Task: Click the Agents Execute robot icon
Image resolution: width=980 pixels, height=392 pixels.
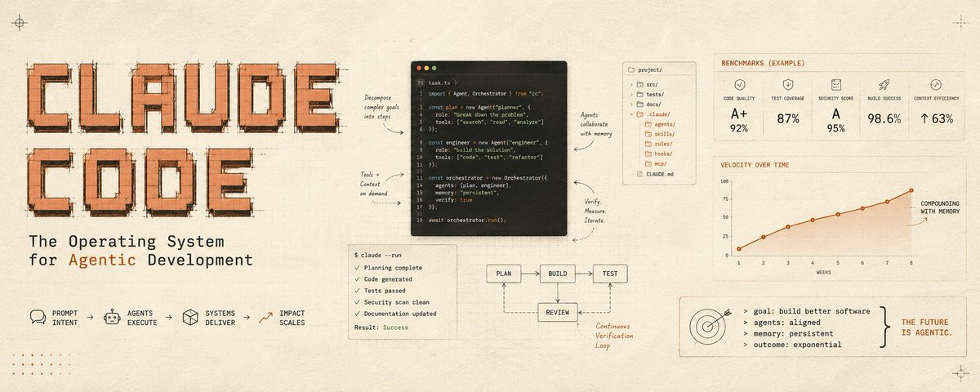Action: [x=112, y=317]
